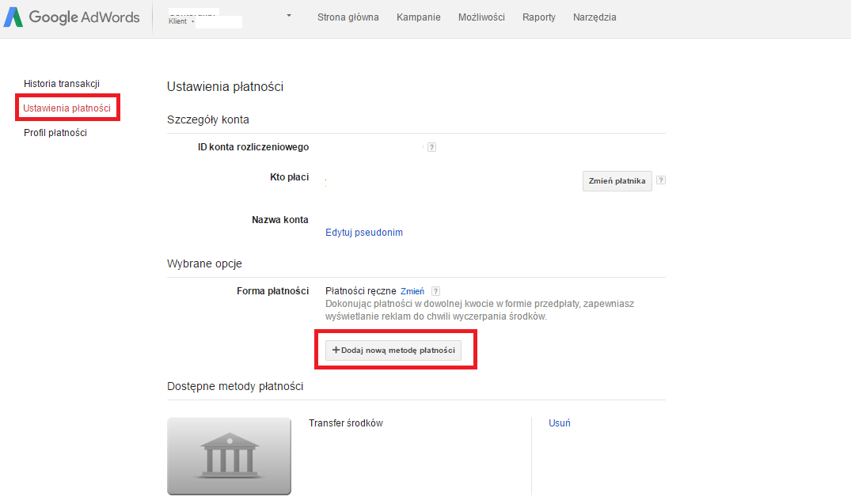Click Dodaj nową metodę płatności button

393,351
